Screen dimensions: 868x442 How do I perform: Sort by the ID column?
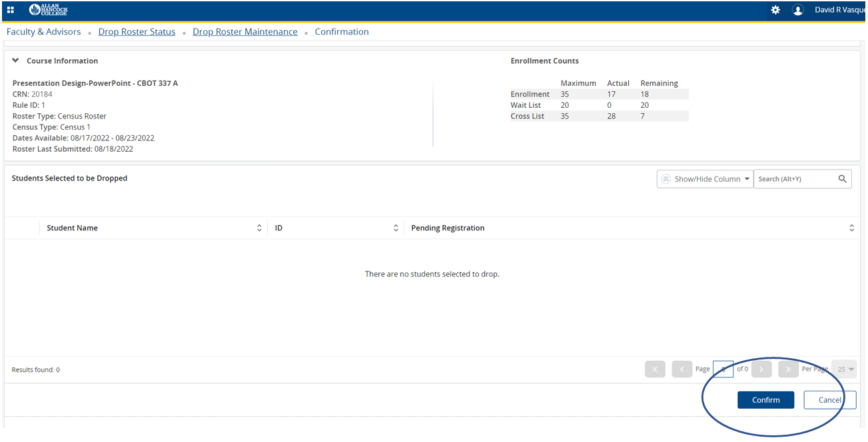coord(395,228)
